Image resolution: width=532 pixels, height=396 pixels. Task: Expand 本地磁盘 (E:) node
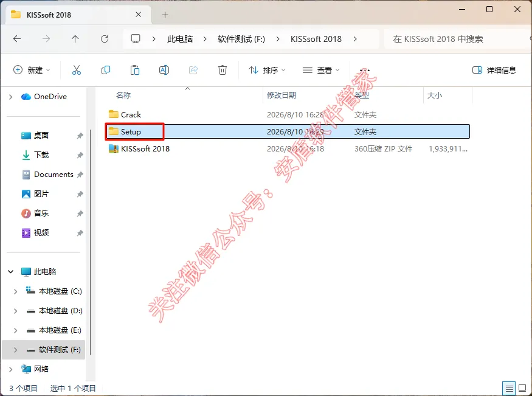[16, 330]
